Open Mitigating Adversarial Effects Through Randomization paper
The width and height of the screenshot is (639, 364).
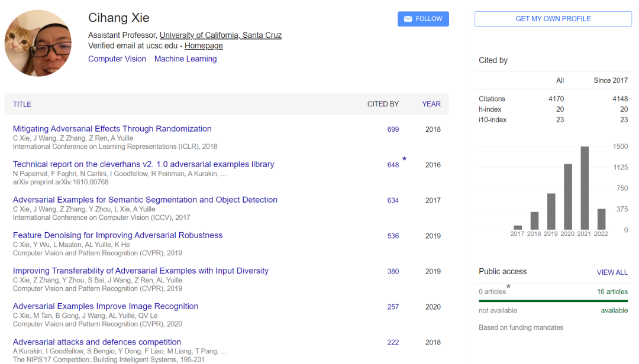pos(112,129)
